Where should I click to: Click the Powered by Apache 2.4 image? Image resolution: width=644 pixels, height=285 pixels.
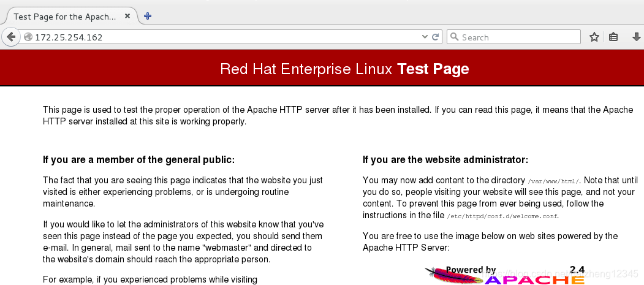click(506, 275)
